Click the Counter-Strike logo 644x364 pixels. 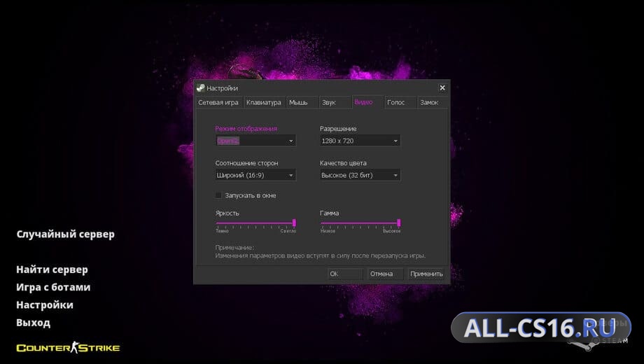coord(68,348)
